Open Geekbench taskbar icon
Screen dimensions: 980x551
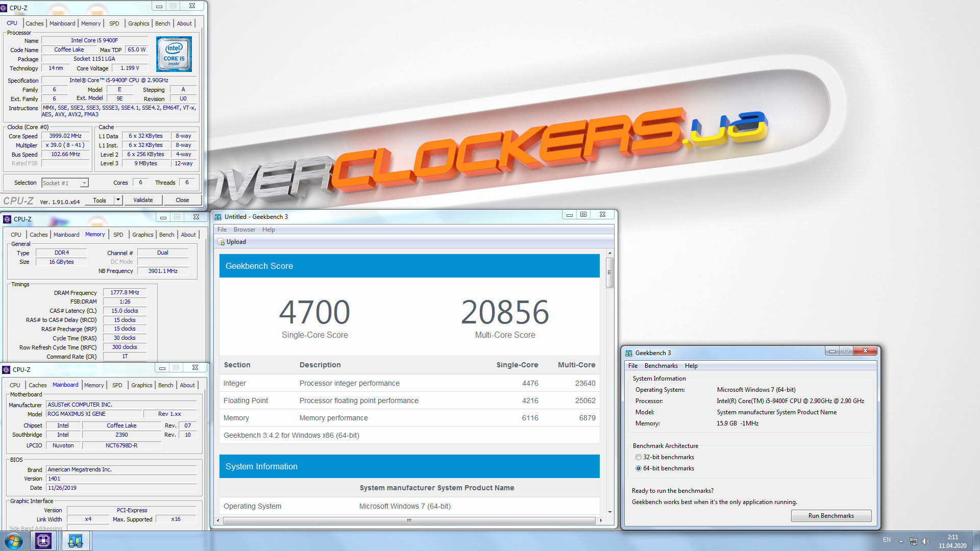[76, 541]
